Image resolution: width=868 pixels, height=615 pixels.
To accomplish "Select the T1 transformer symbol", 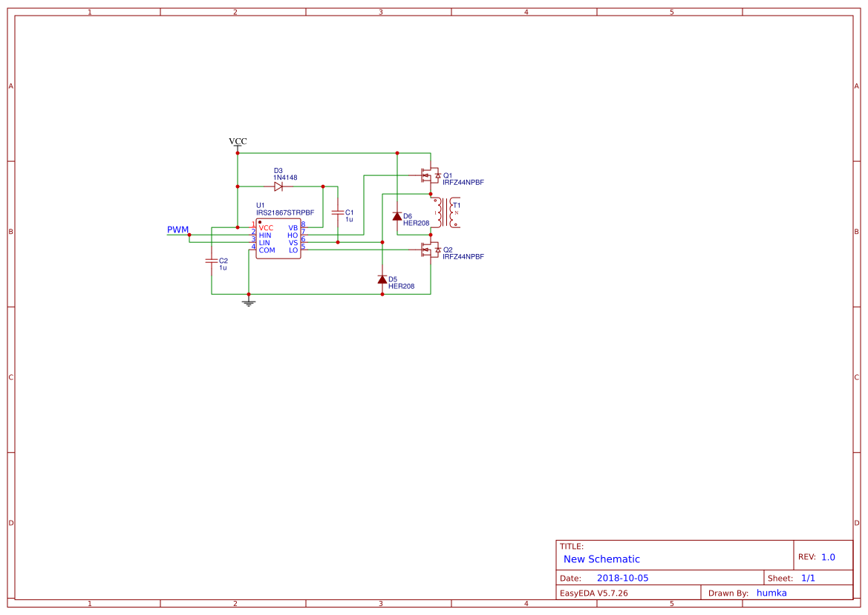I will 445,212.
